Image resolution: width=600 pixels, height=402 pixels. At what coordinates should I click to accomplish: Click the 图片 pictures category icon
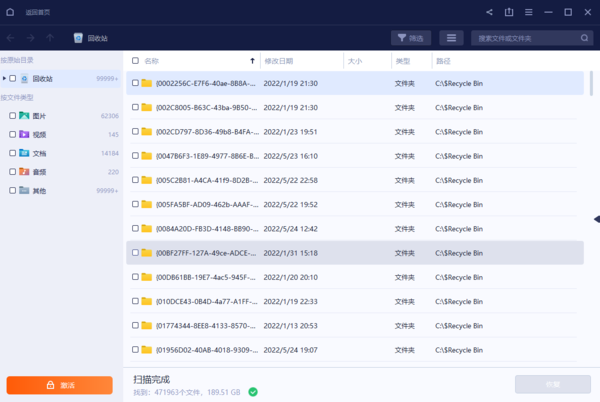tap(24, 116)
